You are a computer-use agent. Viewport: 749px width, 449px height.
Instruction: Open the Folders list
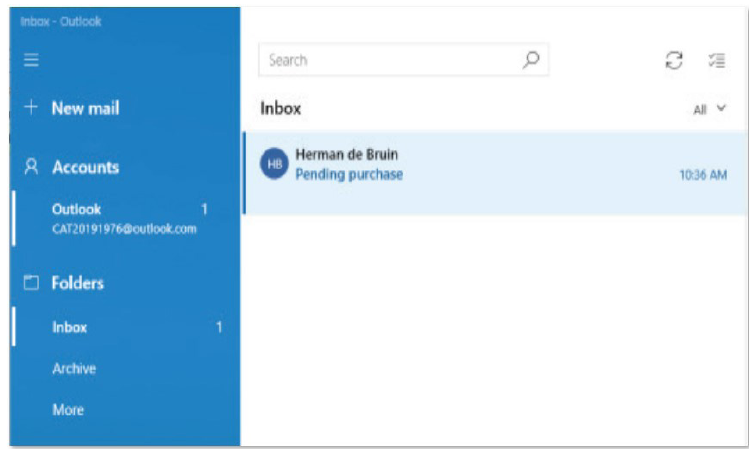(x=77, y=283)
